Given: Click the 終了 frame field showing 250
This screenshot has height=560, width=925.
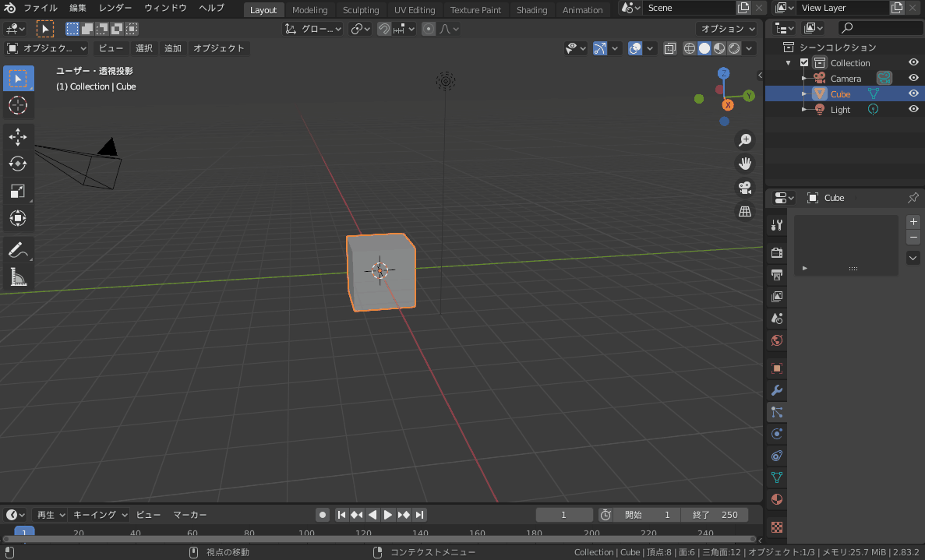Looking at the screenshot, I should coord(715,515).
